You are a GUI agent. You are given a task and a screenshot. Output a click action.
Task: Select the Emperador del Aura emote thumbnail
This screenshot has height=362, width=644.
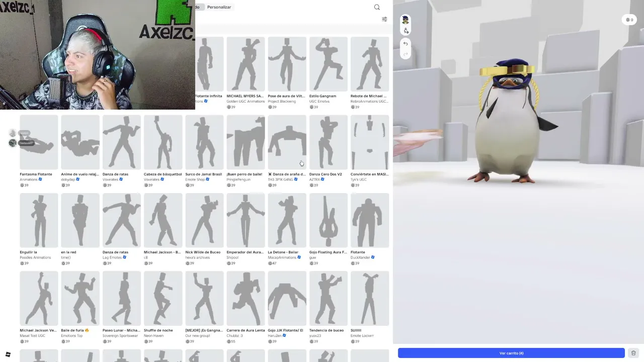coord(246,220)
